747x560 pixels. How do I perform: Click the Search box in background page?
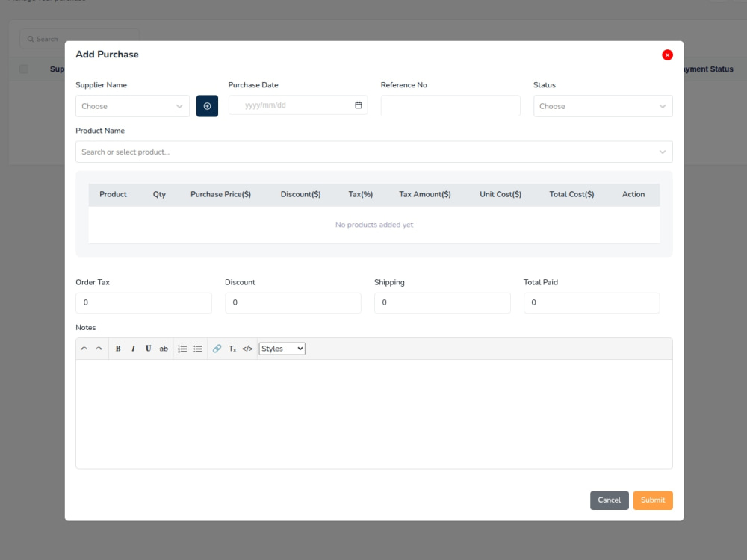pos(79,39)
